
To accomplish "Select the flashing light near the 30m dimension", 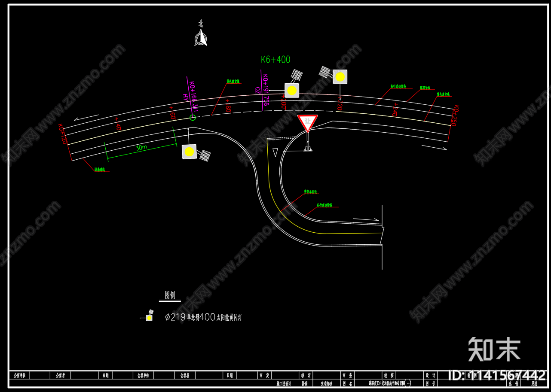I will coord(189,152).
